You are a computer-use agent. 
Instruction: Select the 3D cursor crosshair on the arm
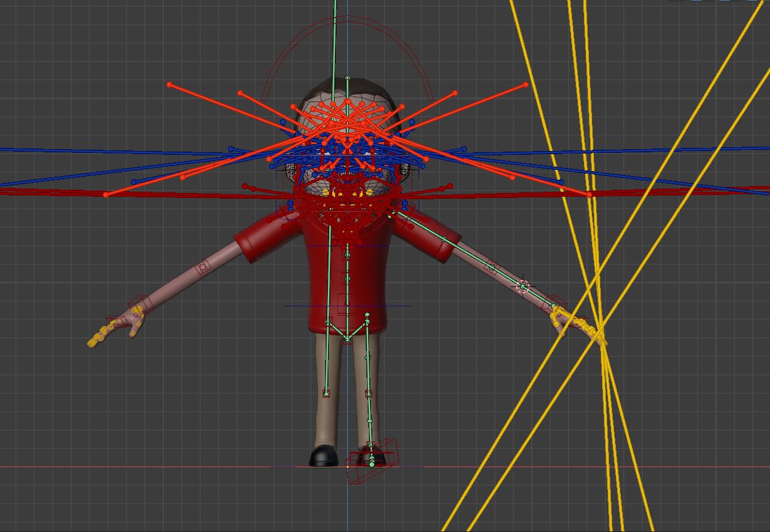click(x=523, y=287)
